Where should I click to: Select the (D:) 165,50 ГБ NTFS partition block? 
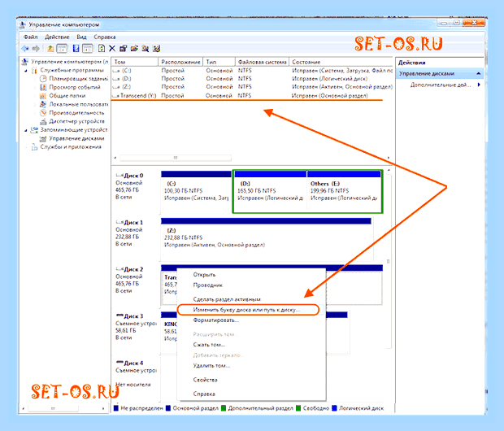tap(270, 192)
